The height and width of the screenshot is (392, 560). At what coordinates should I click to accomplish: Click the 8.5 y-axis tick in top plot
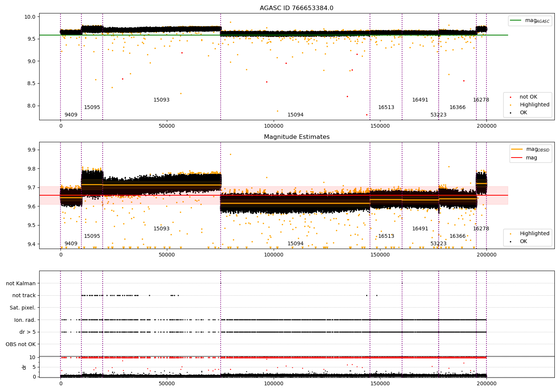31,84
